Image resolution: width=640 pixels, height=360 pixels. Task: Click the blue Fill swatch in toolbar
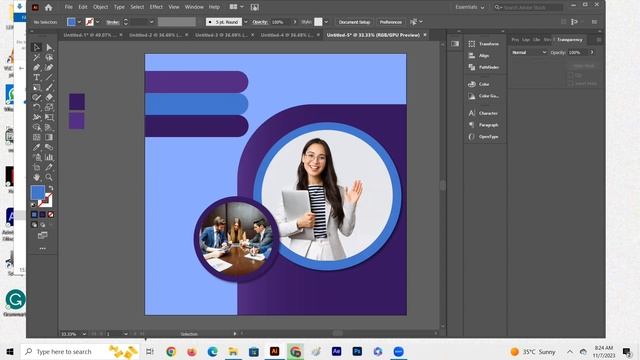pos(38,192)
